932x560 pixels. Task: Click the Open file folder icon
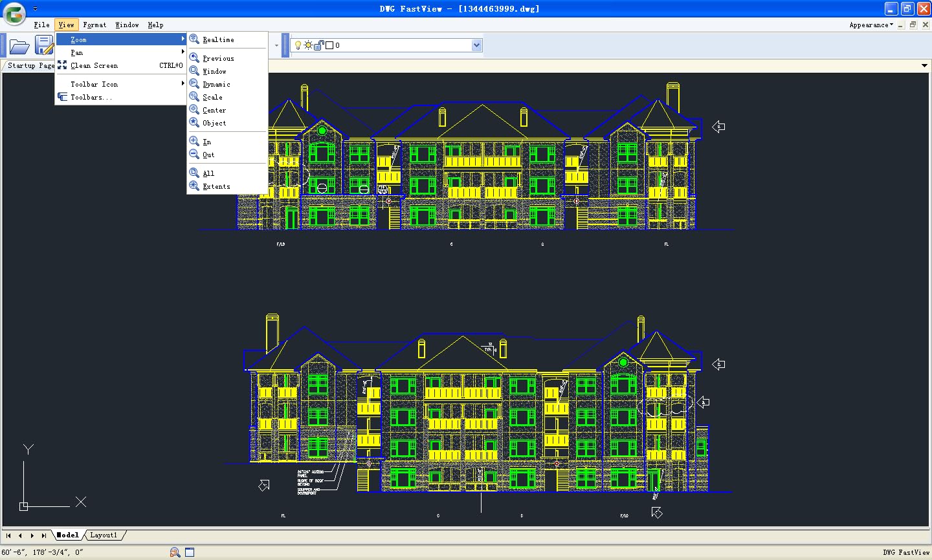pos(19,46)
